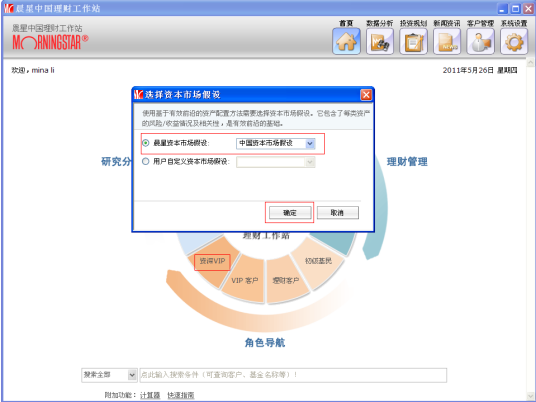Screen dimensions: 536x402
Task: Select the 初级基民 wheel segment
Action: click(318, 261)
